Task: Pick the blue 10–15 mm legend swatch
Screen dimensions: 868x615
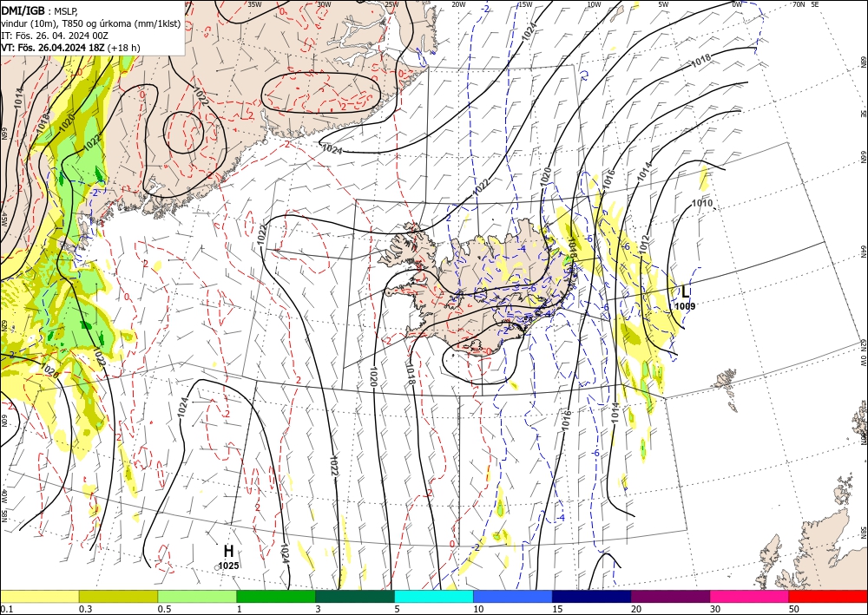Action: point(513,596)
